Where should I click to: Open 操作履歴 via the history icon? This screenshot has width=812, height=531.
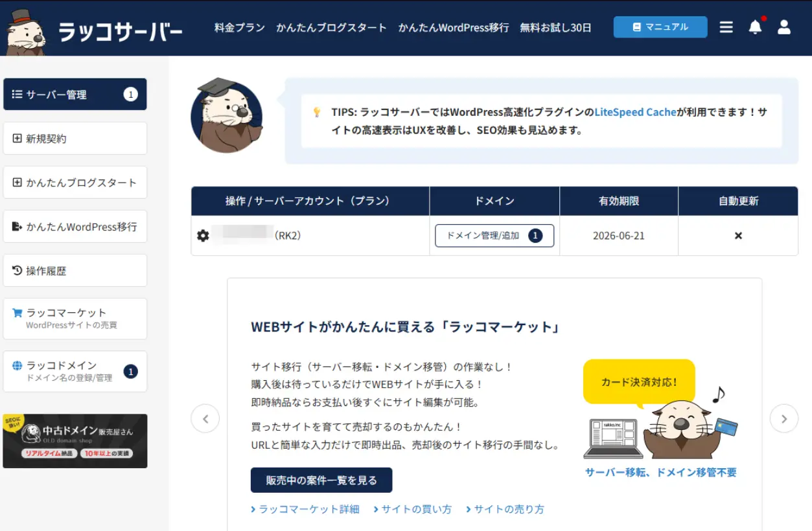tap(17, 270)
